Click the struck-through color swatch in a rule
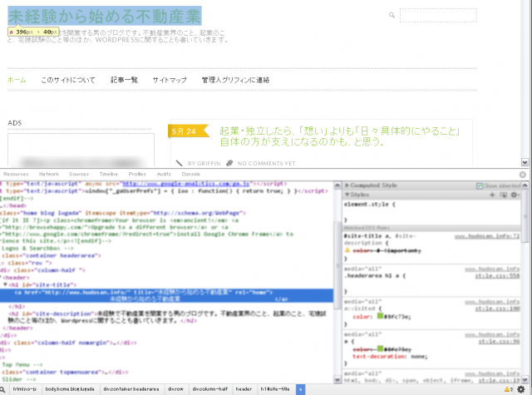The height and width of the screenshot is (395, 532). [x=380, y=348]
